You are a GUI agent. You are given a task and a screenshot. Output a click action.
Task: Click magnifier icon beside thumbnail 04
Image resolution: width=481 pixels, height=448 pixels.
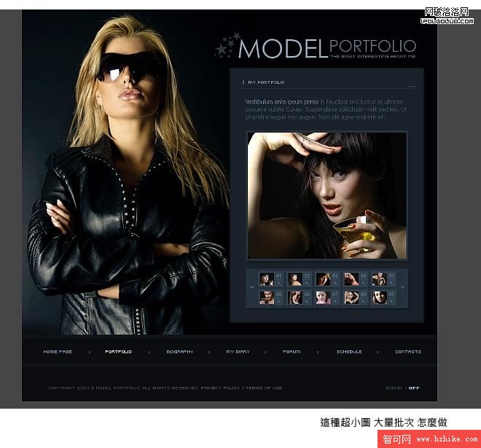click(x=363, y=282)
